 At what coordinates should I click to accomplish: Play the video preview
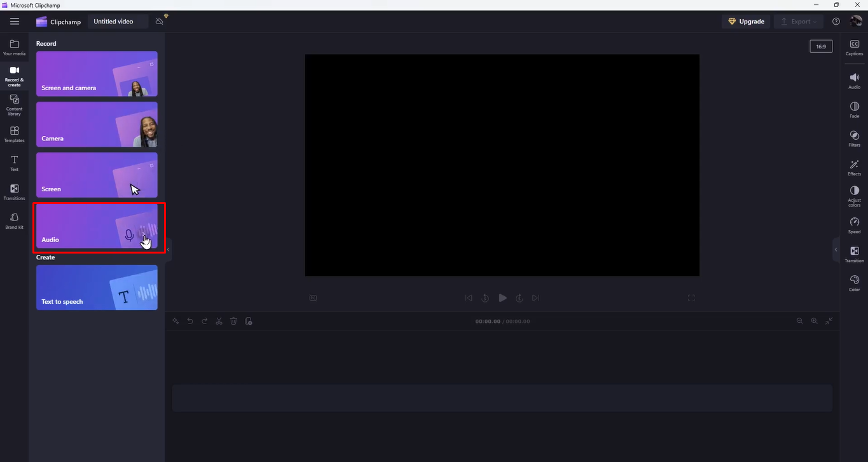click(x=502, y=297)
